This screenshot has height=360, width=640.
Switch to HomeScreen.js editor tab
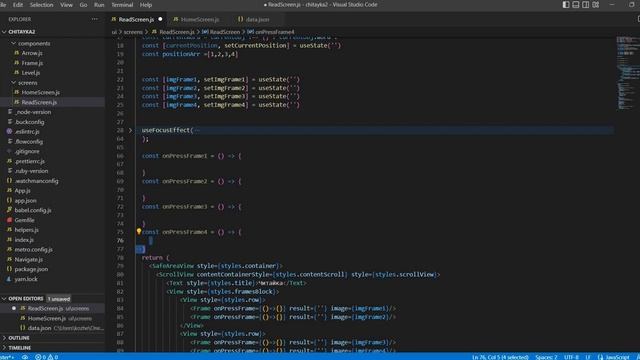point(200,19)
